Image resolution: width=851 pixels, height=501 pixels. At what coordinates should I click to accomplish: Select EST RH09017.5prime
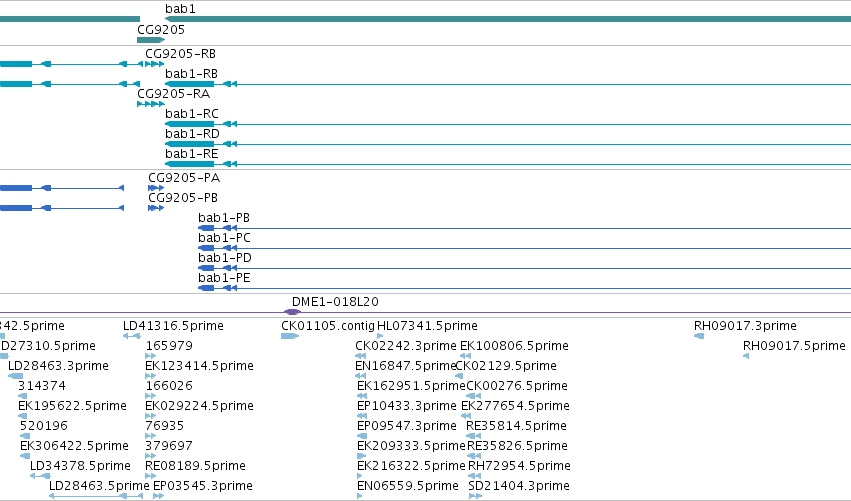(x=794, y=346)
